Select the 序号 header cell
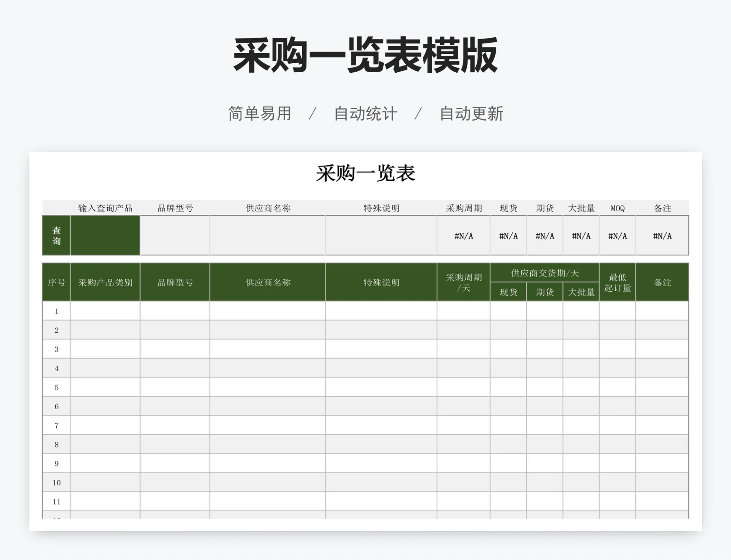The height and width of the screenshot is (560, 731). (x=56, y=282)
